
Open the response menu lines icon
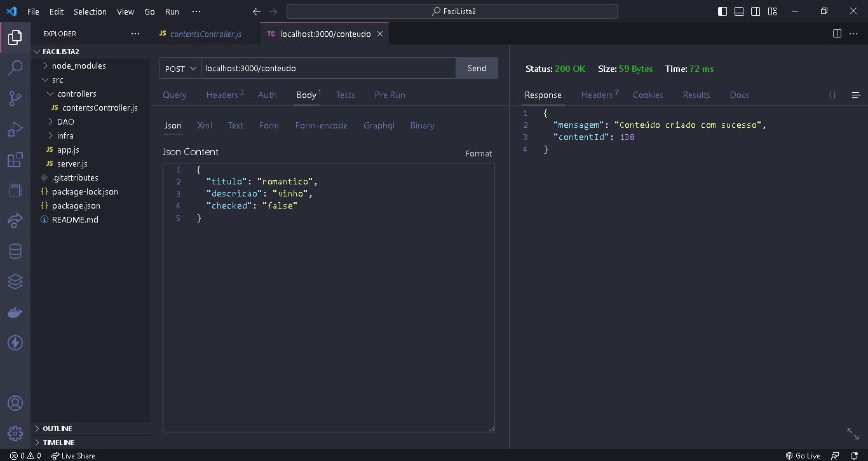coord(856,95)
